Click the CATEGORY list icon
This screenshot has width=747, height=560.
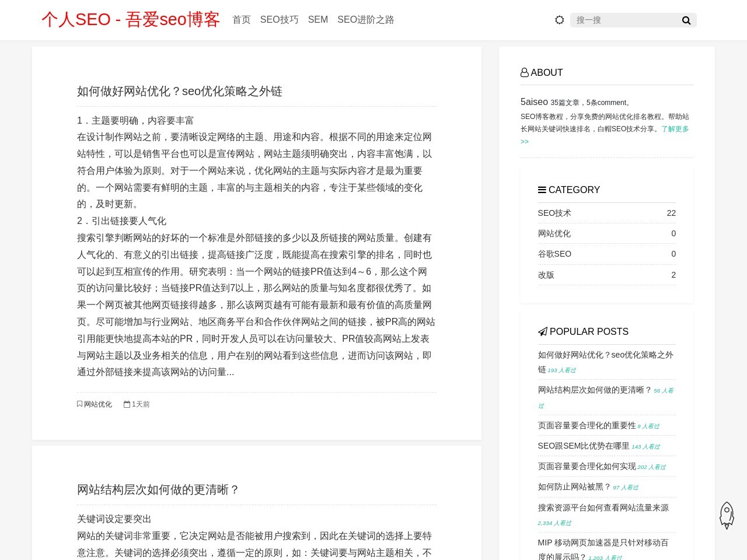pyautogui.click(x=542, y=190)
